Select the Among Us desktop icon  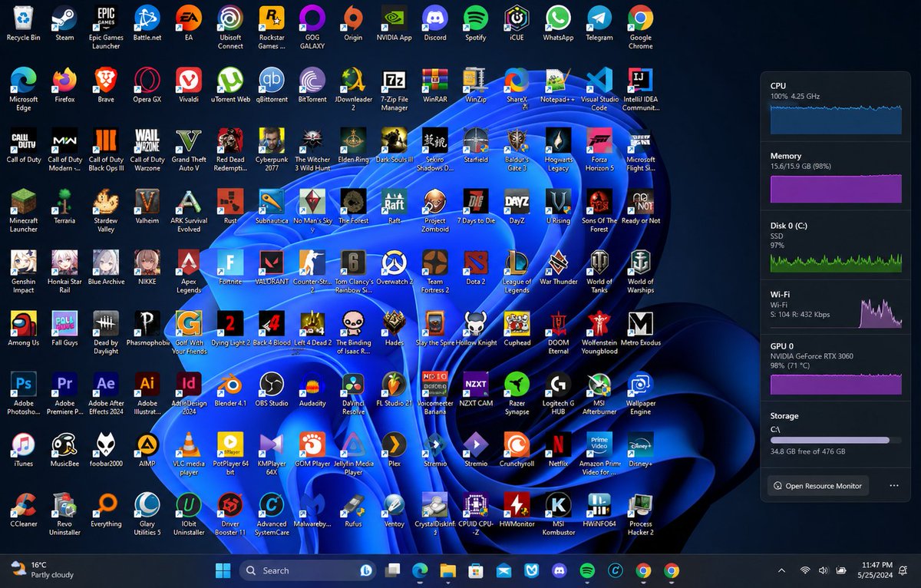coord(23,329)
